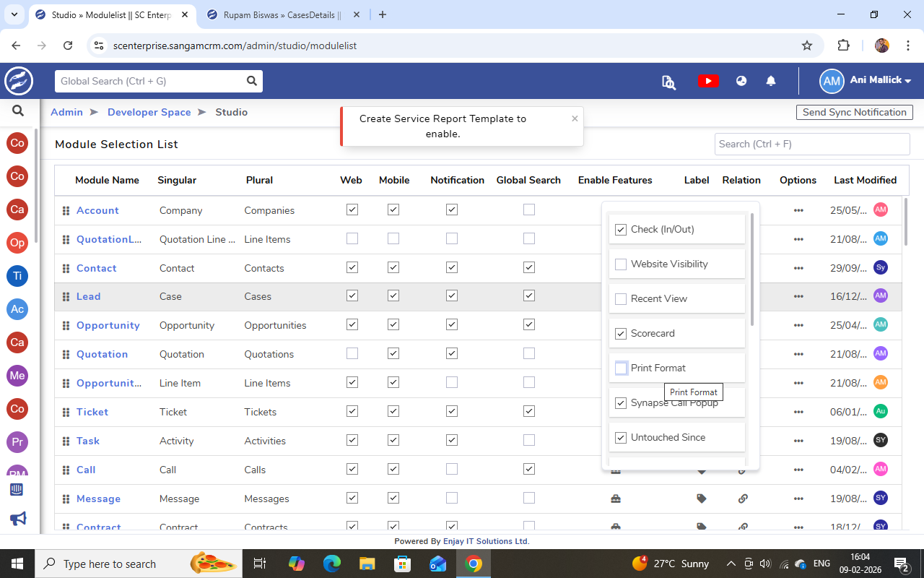
Task: Click the advanced search icon in header
Action: (668, 82)
